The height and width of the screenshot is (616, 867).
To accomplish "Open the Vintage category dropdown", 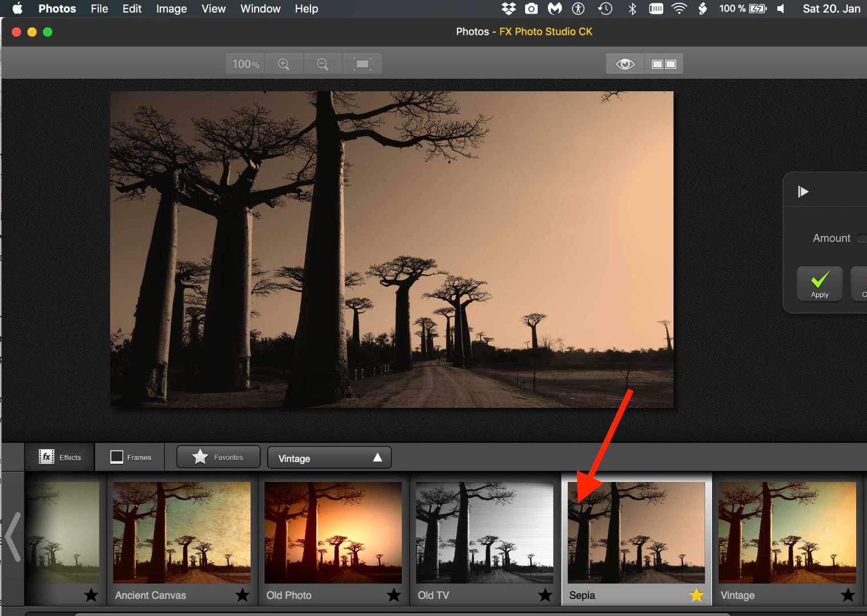I will (x=329, y=457).
